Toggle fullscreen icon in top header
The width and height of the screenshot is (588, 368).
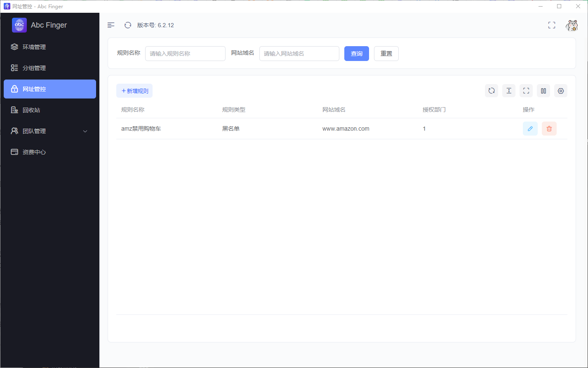pyautogui.click(x=552, y=25)
